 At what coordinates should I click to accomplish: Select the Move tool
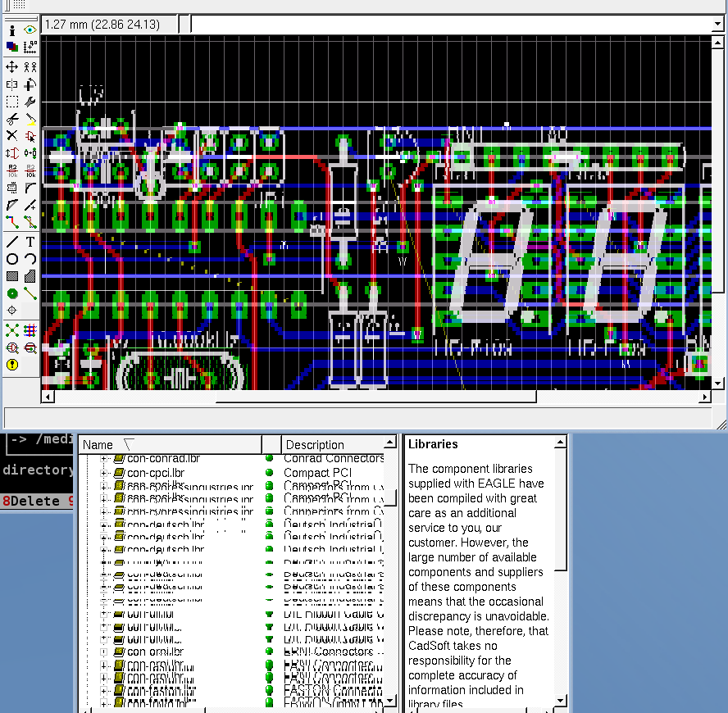point(12,67)
